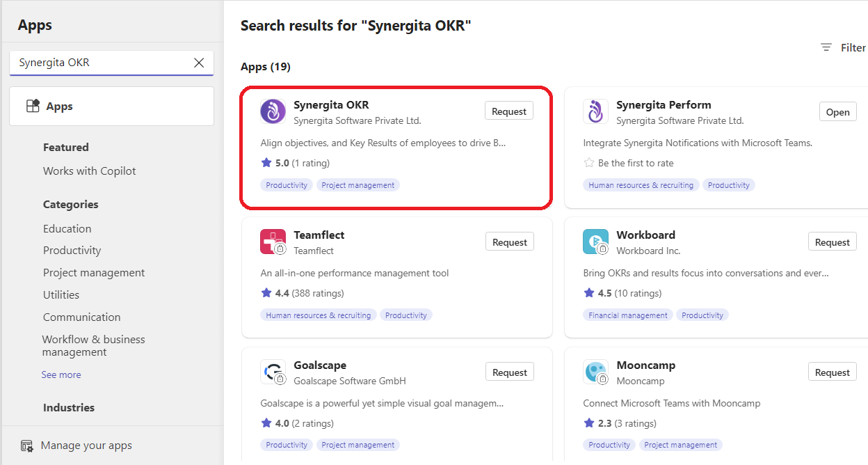The width and height of the screenshot is (868, 465).
Task: Click Workboard Inc. publisher name
Action: click(x=648, y=251)
